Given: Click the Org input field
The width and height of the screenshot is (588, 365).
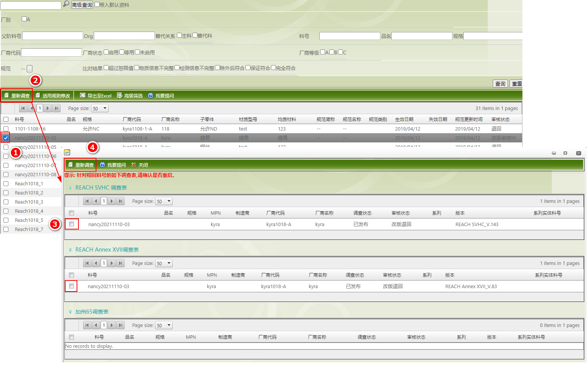Looking at the screenshot, I should [124, 36].
